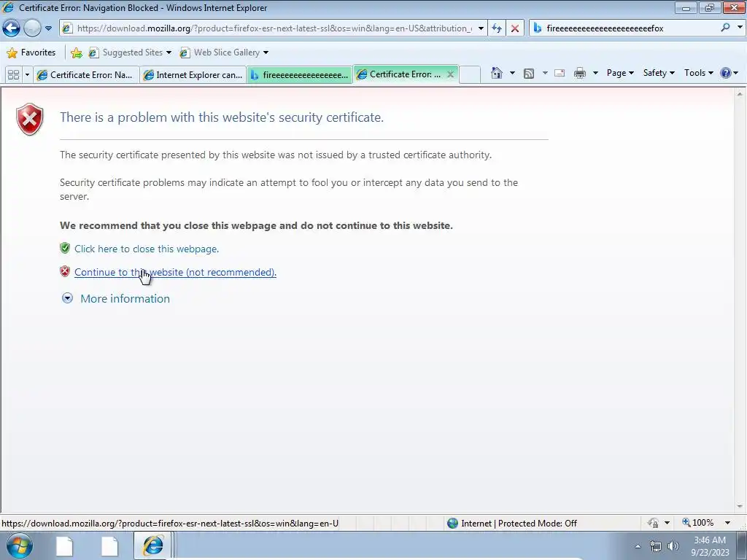Image resolution: width=747 pixels, height=560 pixels.
Task: Open Suggested Sites link
Action: click(x=130, y=52)
